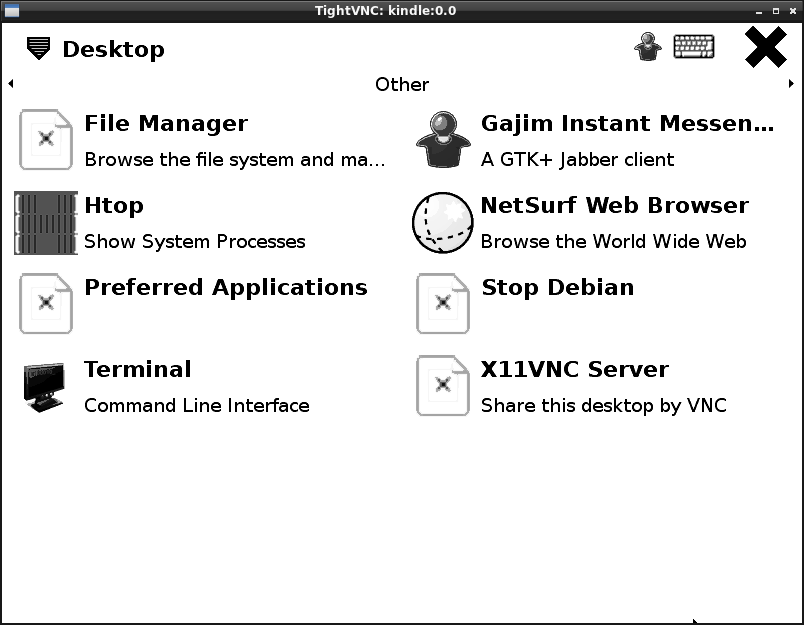Expand the Desktop menu dropdown arrow
Image resolution: width=804 pixels, height=625 pixels.
[x=38, y=48]
